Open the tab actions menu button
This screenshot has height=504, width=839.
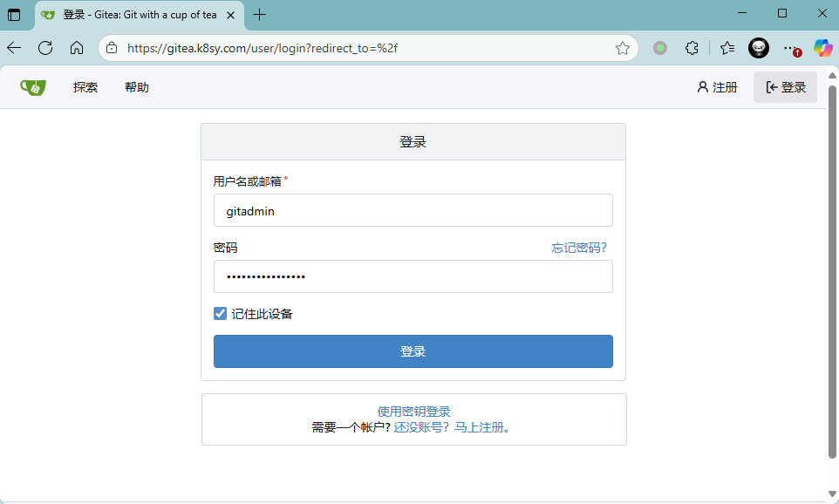(x=15, y=15)
